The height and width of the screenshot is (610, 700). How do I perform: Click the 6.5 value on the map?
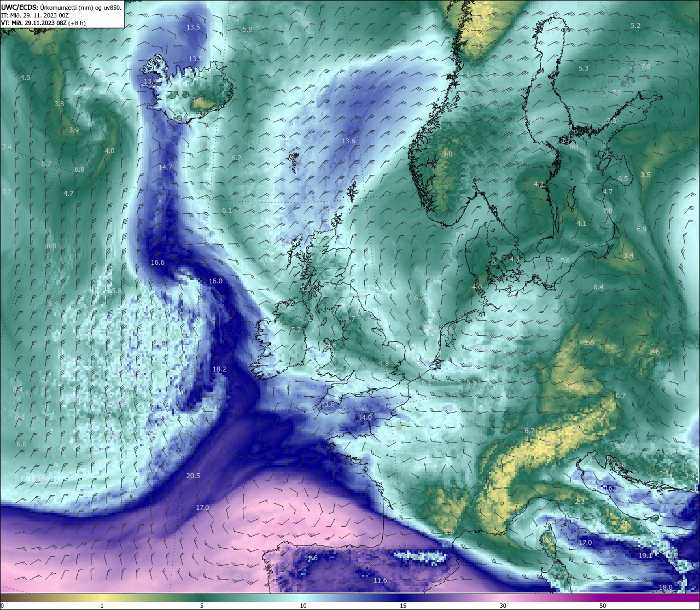[623, 179]
